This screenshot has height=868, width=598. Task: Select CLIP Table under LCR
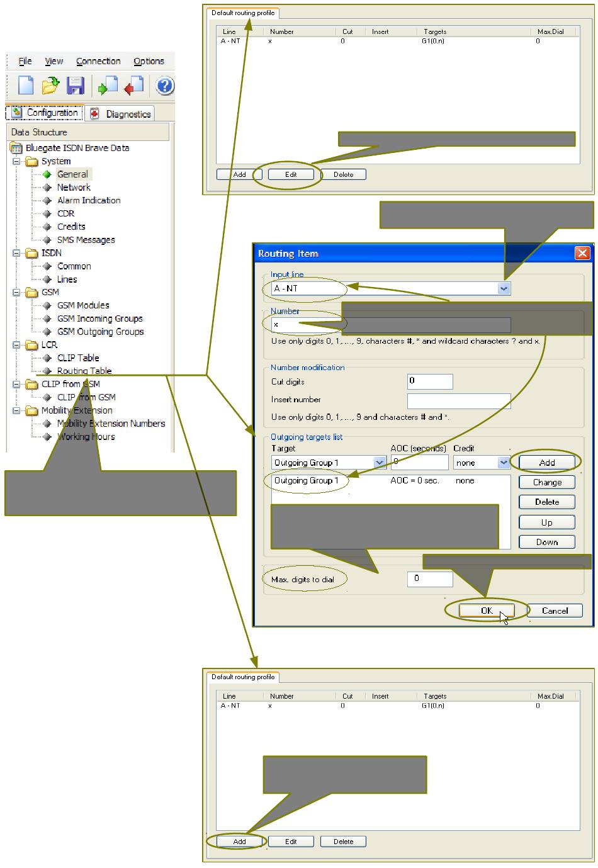[x=78, y=358]
